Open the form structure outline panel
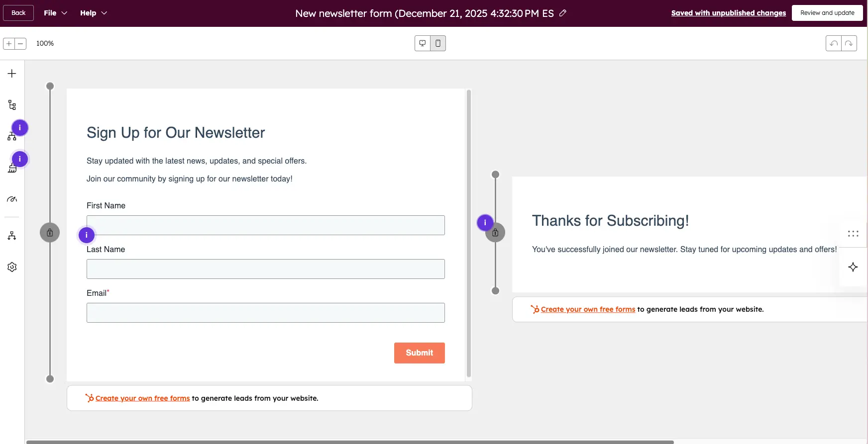Screen dimensions: 868x444 click(11, 105)
